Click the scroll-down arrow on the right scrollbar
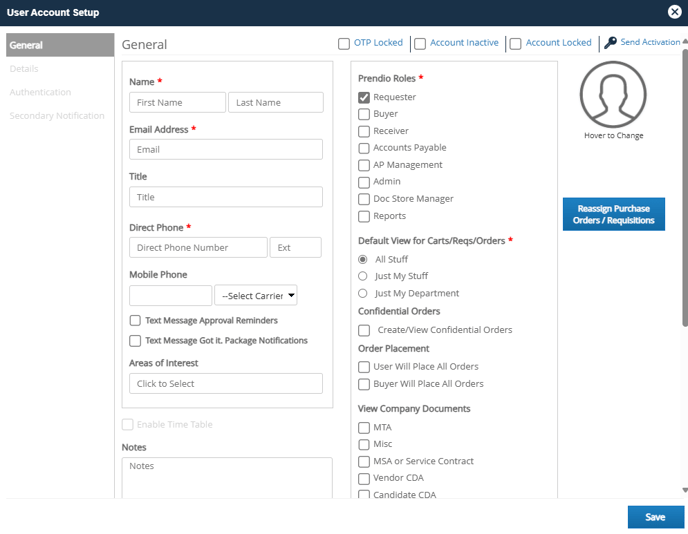Image resolution: width=688 pixels, height=534 pixels. (684, 490)
